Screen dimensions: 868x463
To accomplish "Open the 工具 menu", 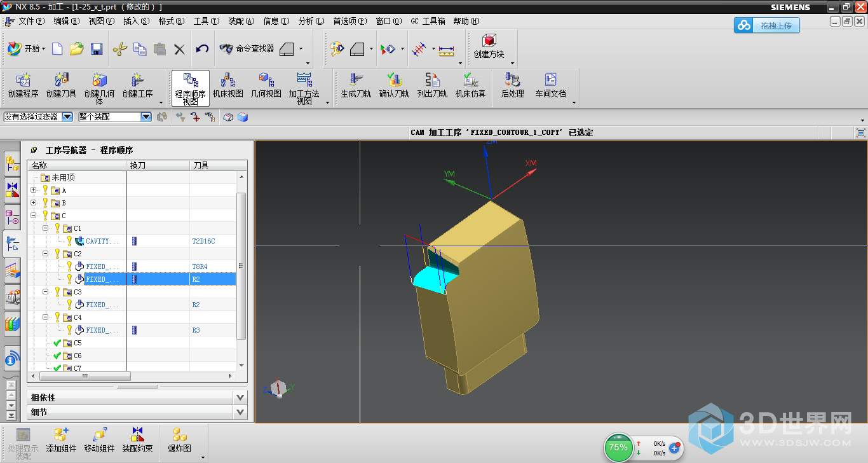I will (x=206, y=21).
